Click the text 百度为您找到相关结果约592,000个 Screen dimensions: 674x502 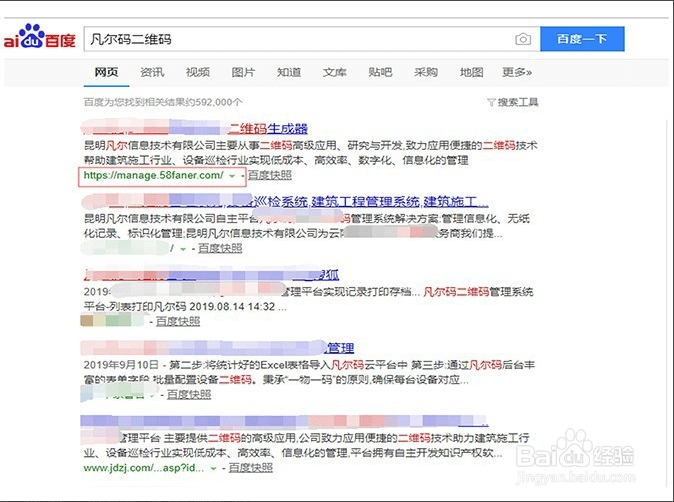tap(163, 102)
